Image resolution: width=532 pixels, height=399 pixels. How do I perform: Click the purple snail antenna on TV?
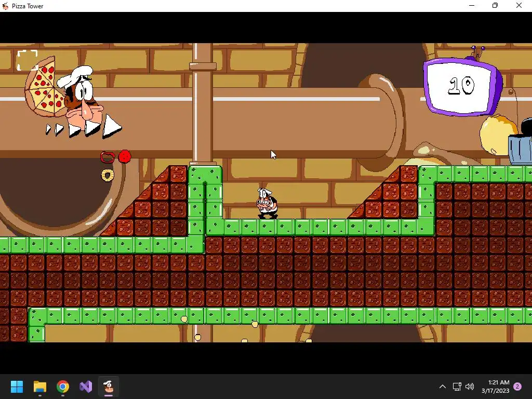478,52
